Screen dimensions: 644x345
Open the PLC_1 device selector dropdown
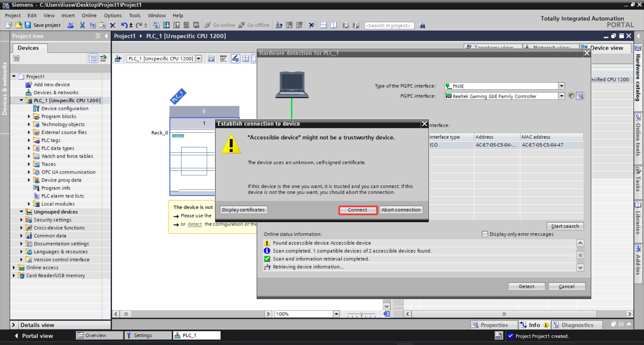(199, 59)
